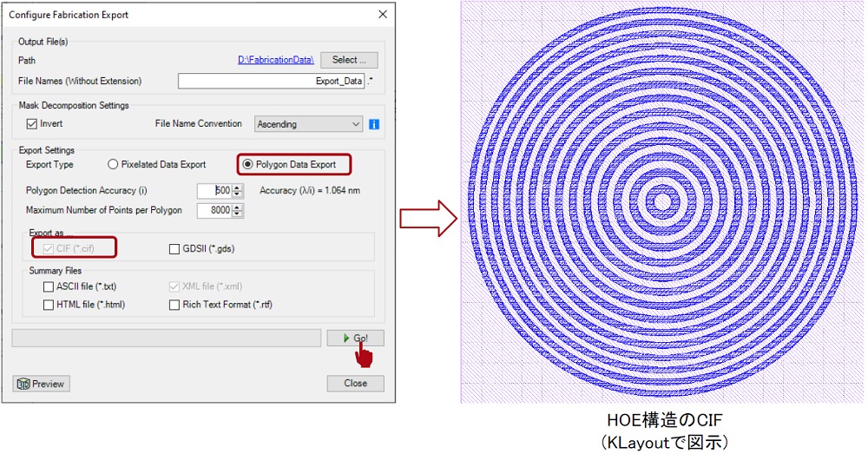Decrease Polygon Detection Accuracy with down arrow
Screen dimensions: 868x454
pos(238,194)
